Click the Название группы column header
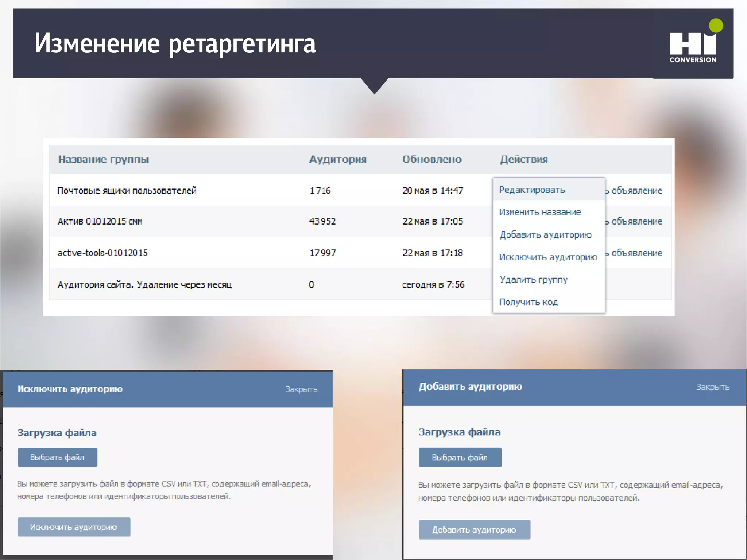 pyautogui.click(x=104, y=159)
